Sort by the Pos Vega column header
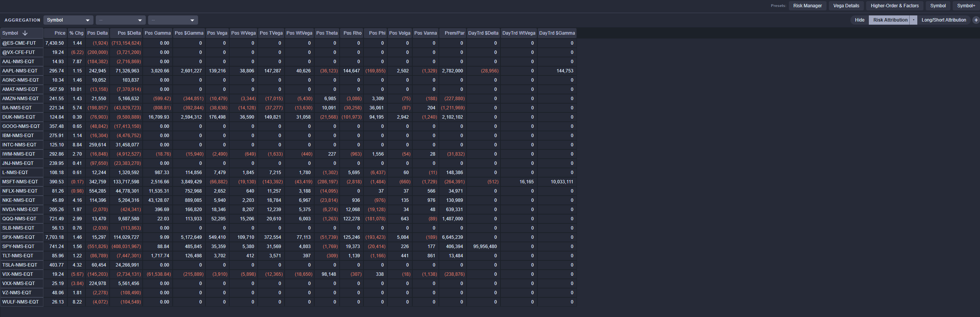The width and height of the screenshot is (980, 317). tap(217, 33)
